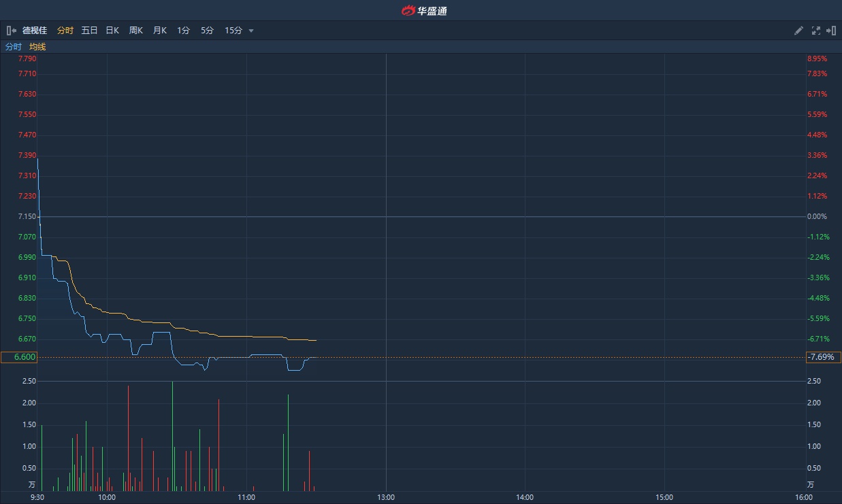Click the 13:00 time axis label
Viewport: 842px width, 504px height.
point(386,497)
